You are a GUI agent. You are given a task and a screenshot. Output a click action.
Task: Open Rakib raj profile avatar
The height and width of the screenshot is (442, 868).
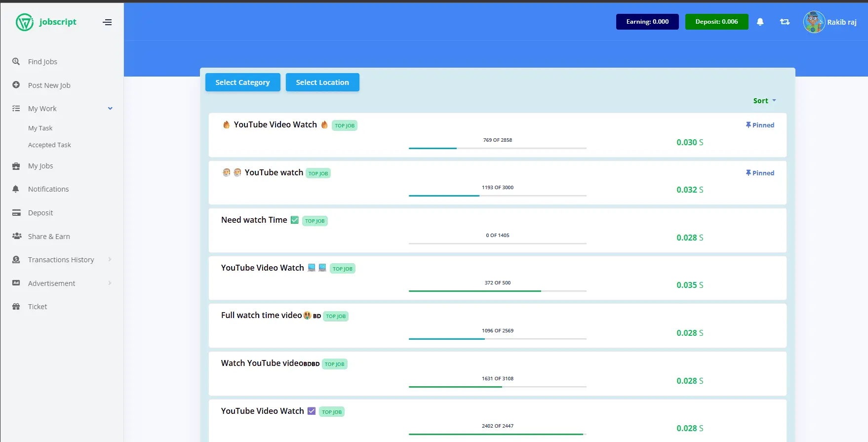pos(814,22)
